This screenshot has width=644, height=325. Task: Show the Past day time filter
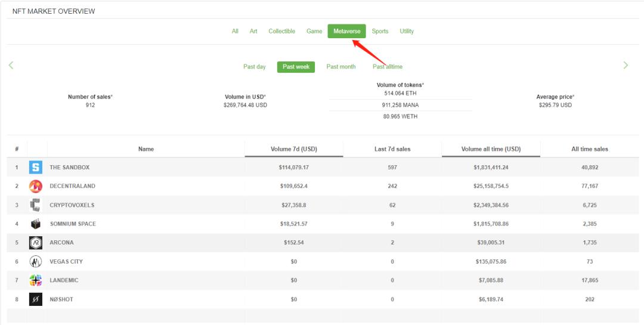coord(255,67)
